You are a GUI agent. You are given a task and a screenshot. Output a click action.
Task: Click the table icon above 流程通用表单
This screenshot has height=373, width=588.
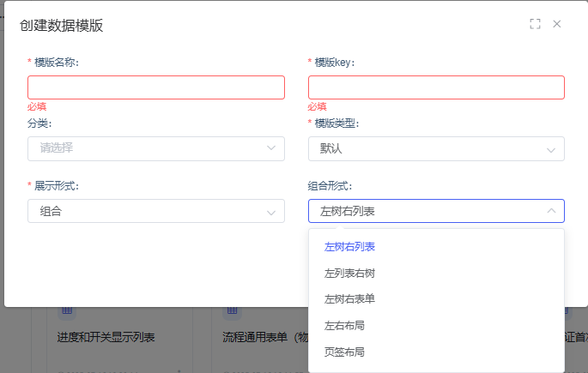(x=232, y=311)
